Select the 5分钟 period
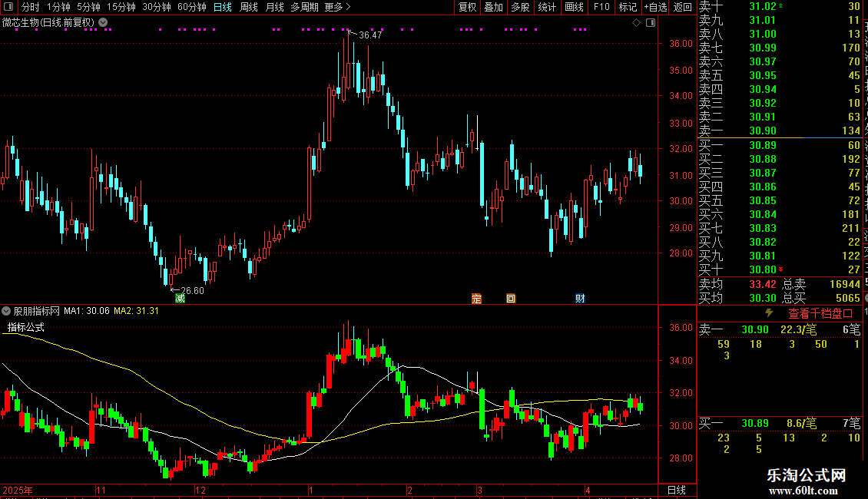 [x=88, y=7]
